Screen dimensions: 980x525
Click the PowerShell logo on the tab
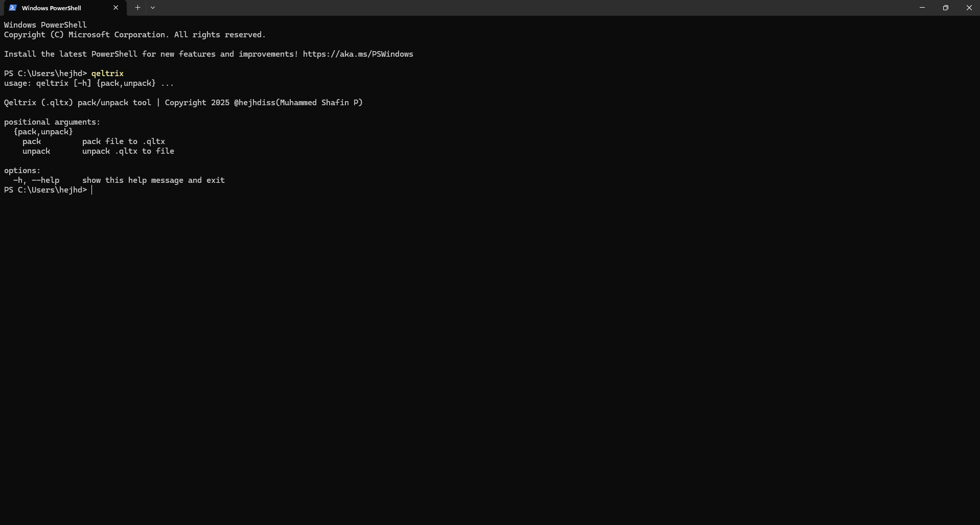13,8
